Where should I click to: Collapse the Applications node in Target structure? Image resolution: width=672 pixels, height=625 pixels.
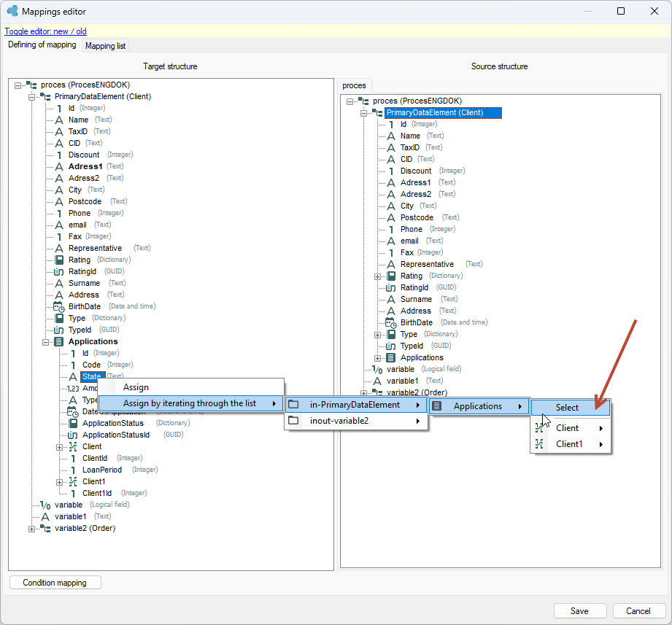(45, 342)
